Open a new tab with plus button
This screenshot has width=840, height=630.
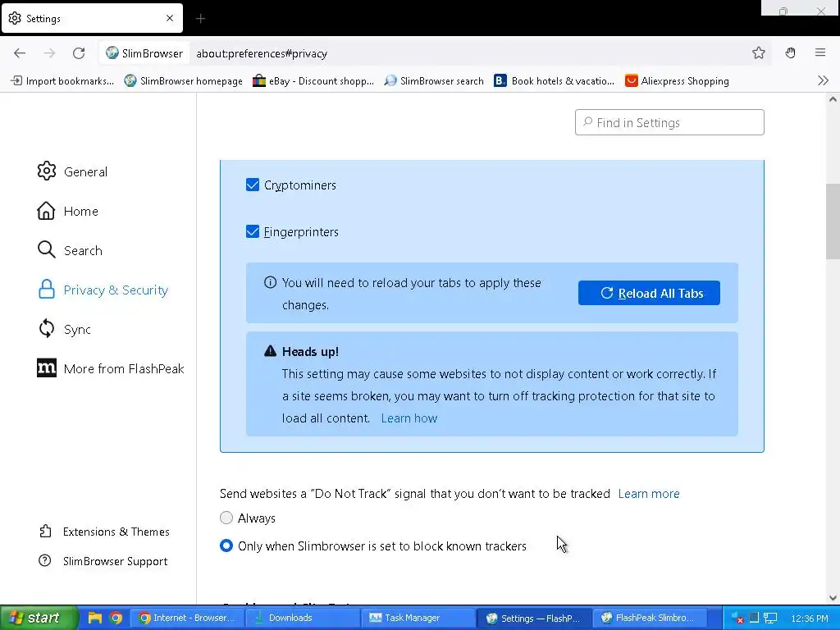pyautogui.click(x=200, y=19)
